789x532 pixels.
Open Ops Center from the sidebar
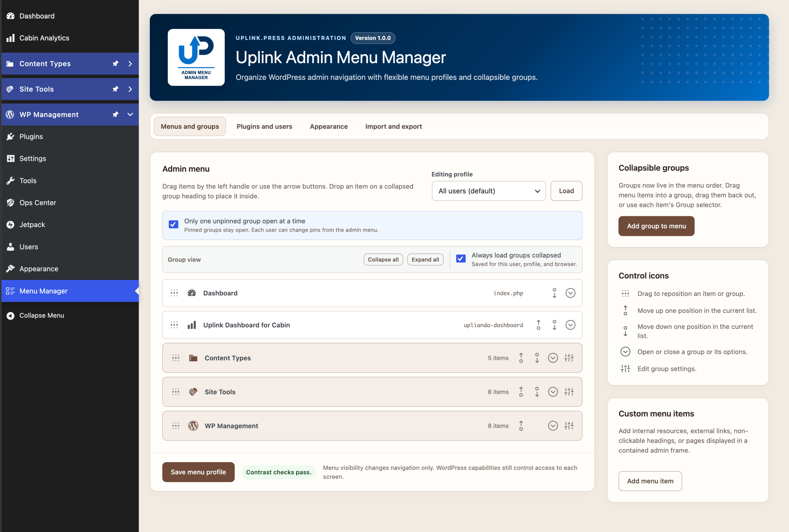coord(70,203)
